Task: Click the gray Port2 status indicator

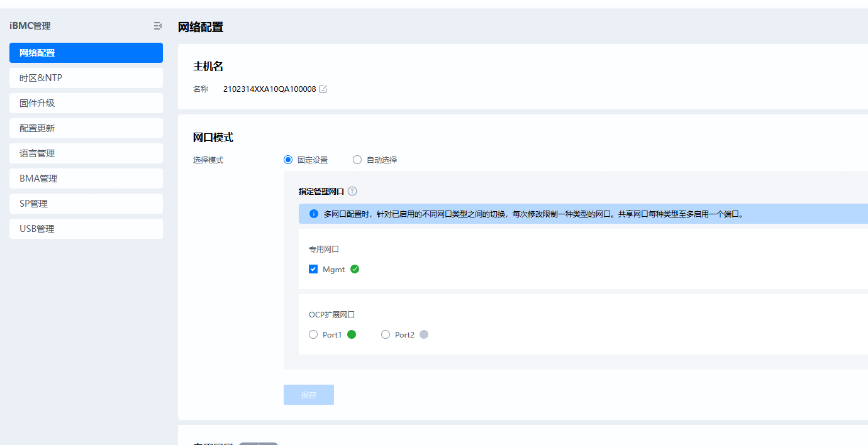Action: click(x=424, y=334)
